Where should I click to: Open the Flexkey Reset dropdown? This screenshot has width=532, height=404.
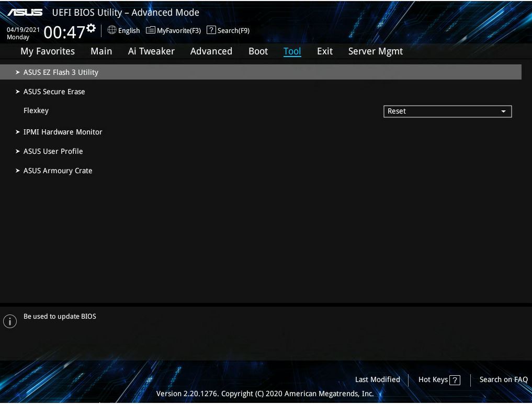click(x=447, y=111)
